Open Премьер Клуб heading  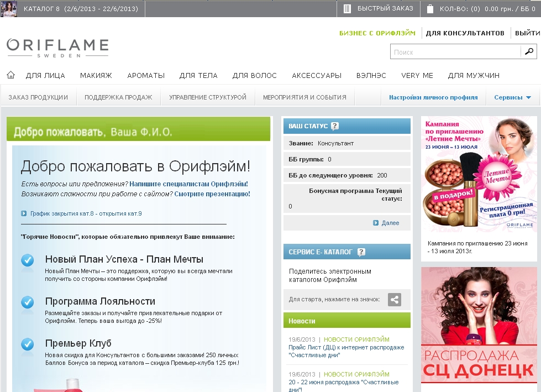[78, 343]
